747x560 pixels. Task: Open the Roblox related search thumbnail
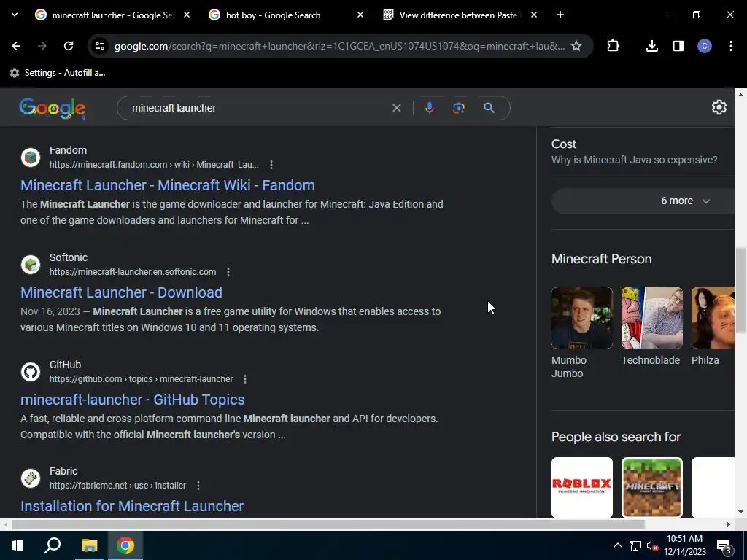pos(581,487)
